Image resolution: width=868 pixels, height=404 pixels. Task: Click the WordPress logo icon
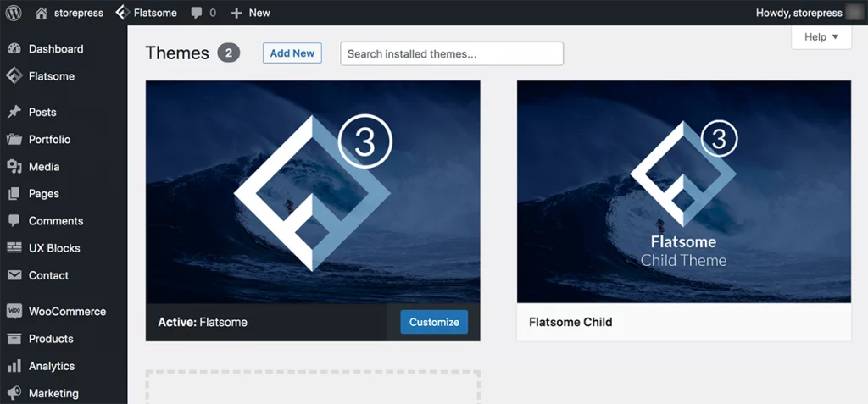[13, 13]
